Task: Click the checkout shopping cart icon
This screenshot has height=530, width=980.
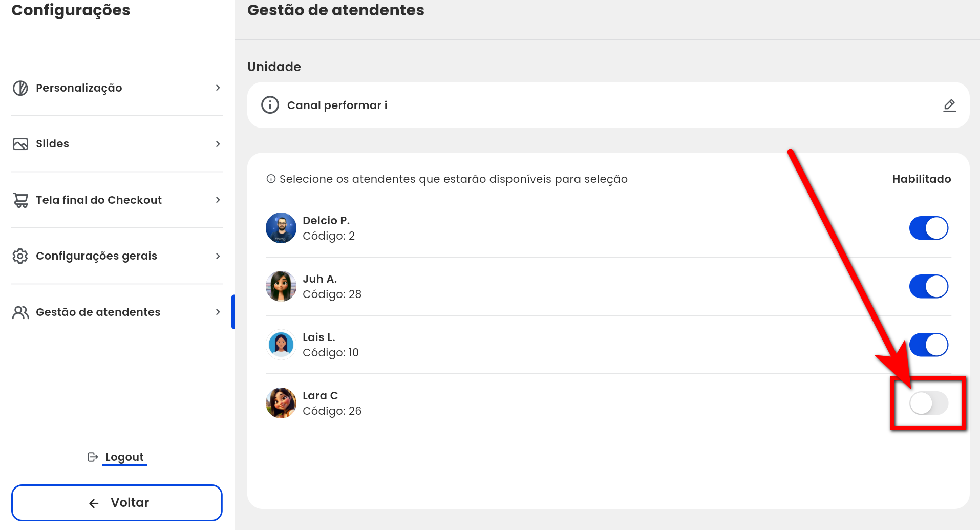Action: tap(20, 200)
